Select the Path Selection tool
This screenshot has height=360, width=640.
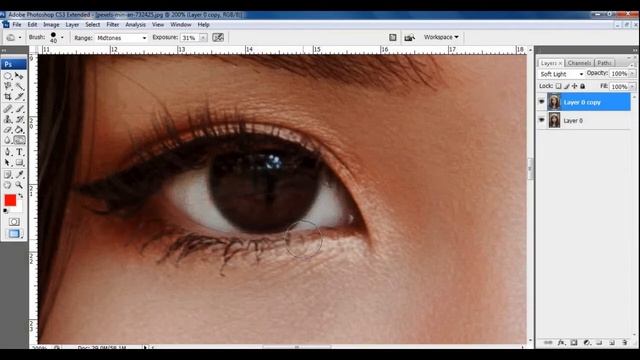[8, 163]
